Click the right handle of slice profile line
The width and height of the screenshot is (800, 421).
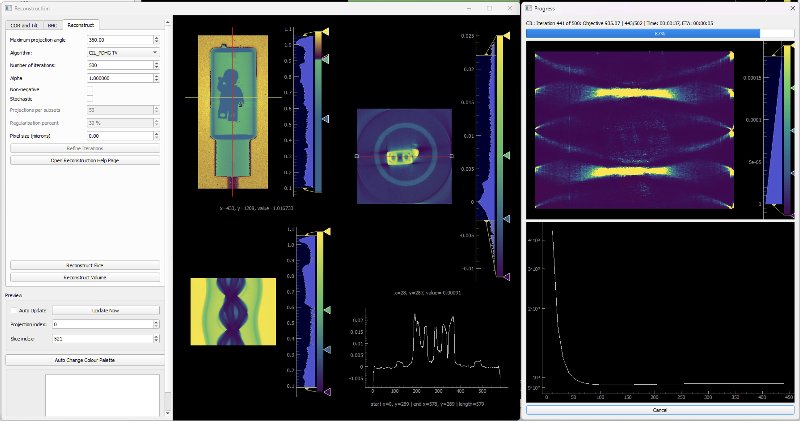coord(452,156)
